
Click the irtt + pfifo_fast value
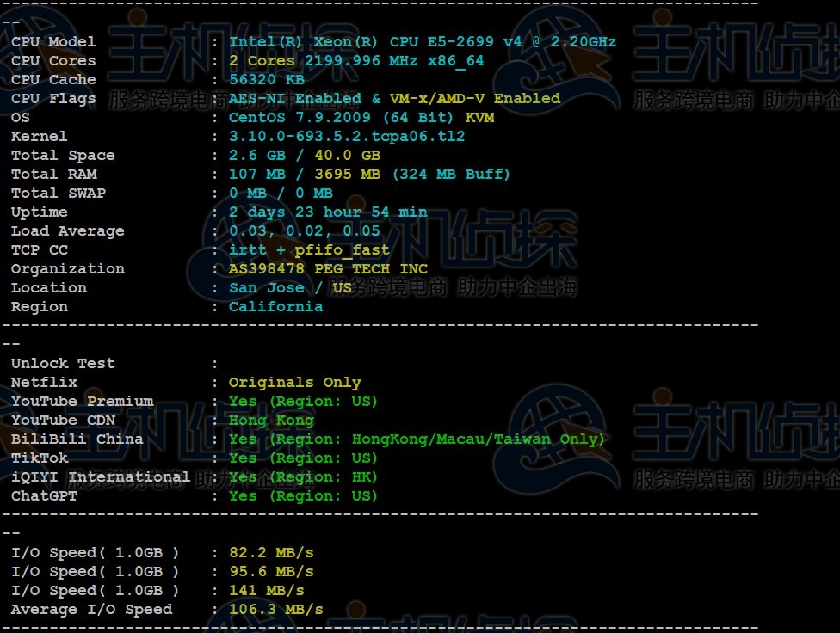pos(309,250)
